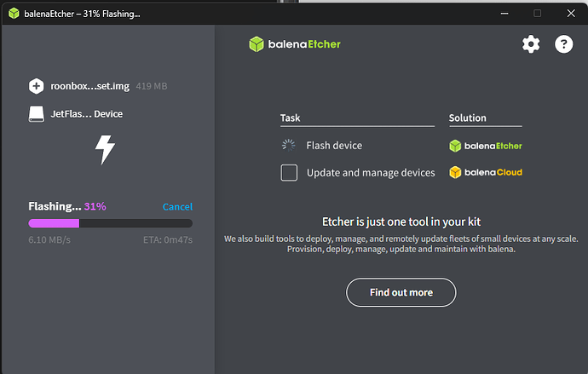Click the ETA: 0m47s readout
The width and height of the screenshot is (588, 374).
(x=168, y=240)
